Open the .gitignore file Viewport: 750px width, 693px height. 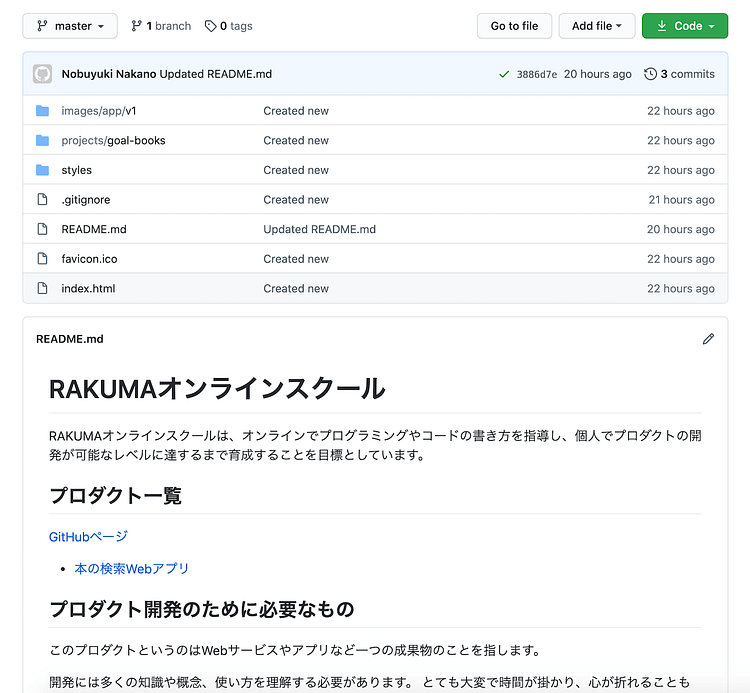86,200
